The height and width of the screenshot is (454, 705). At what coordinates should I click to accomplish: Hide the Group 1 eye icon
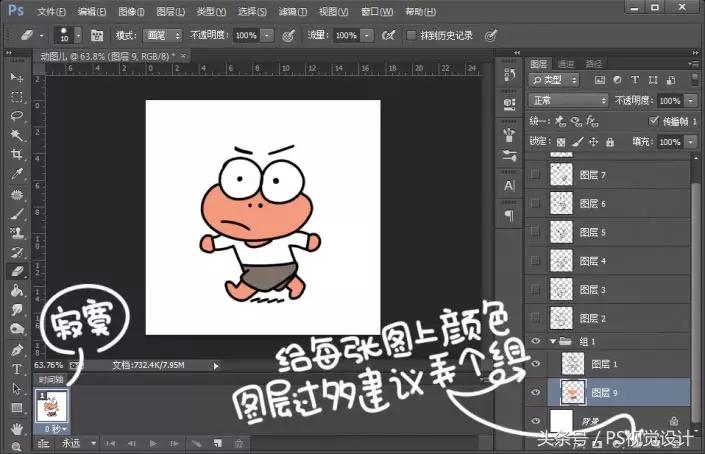(535, 341)
